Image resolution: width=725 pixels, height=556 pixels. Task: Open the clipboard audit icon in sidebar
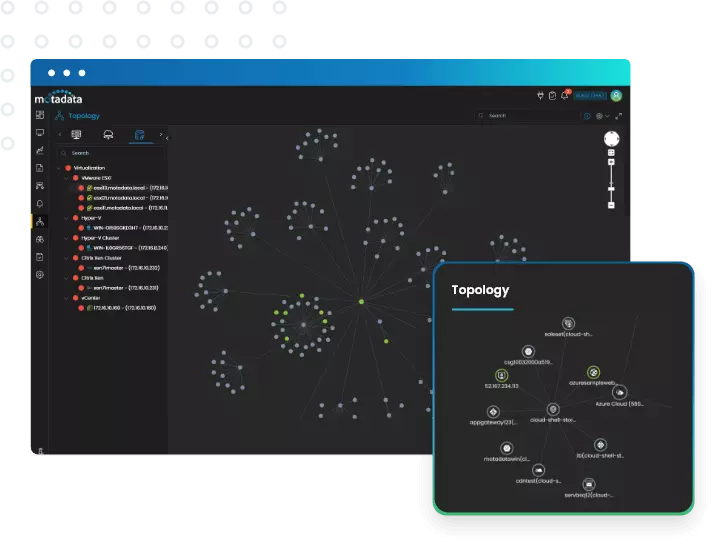40,257
